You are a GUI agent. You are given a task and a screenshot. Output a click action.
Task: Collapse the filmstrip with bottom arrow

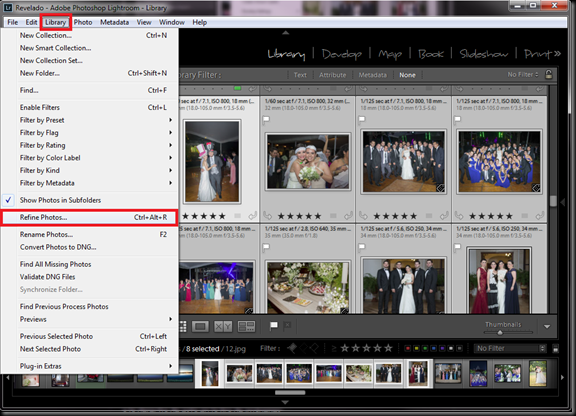point(285,402)
